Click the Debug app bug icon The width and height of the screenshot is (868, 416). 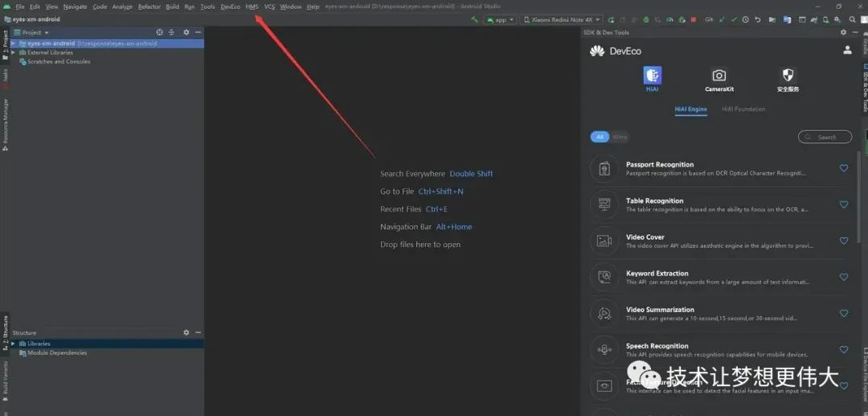(x=646, y=19)
